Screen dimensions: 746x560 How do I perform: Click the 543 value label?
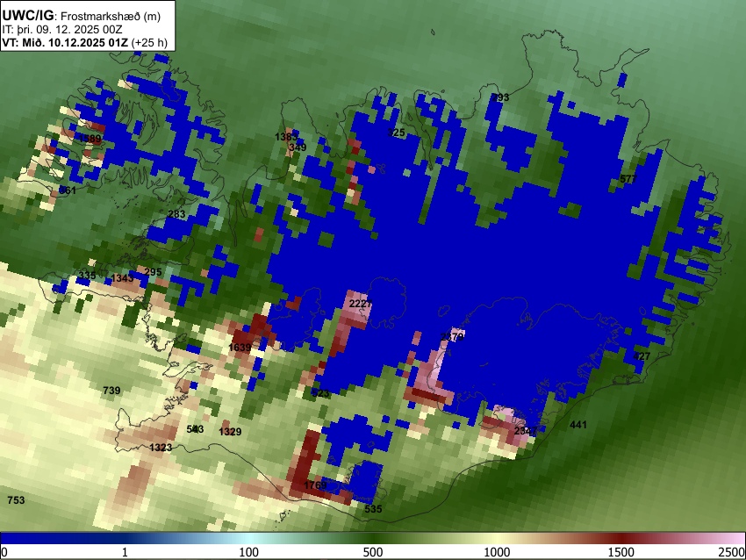(195, 429)
